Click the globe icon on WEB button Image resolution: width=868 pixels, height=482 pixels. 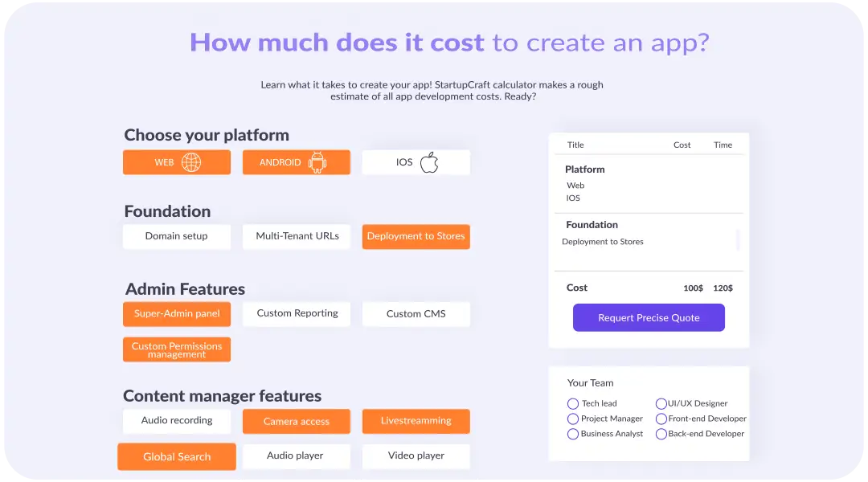click(x=191, y=162)
